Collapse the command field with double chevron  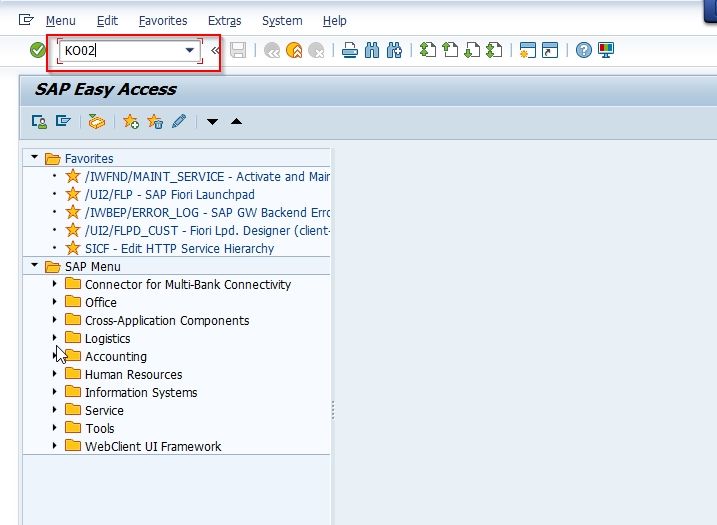215,50
